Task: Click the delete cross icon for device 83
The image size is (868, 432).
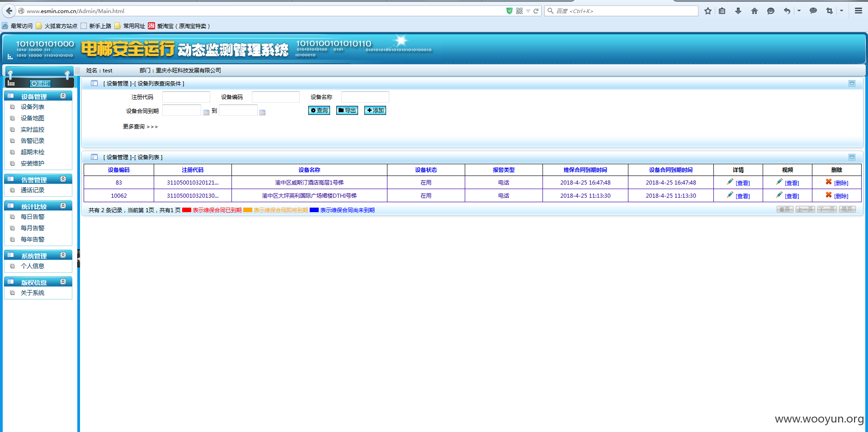Action: 829,182
